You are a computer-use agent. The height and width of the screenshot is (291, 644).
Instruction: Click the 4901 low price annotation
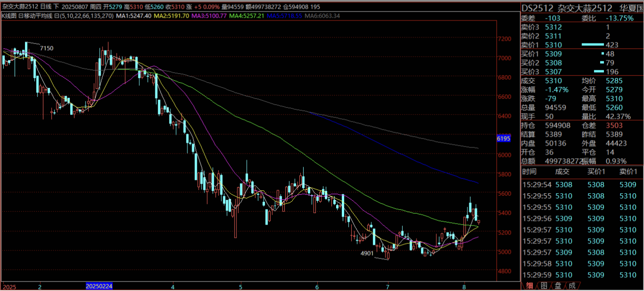(367, 253)
